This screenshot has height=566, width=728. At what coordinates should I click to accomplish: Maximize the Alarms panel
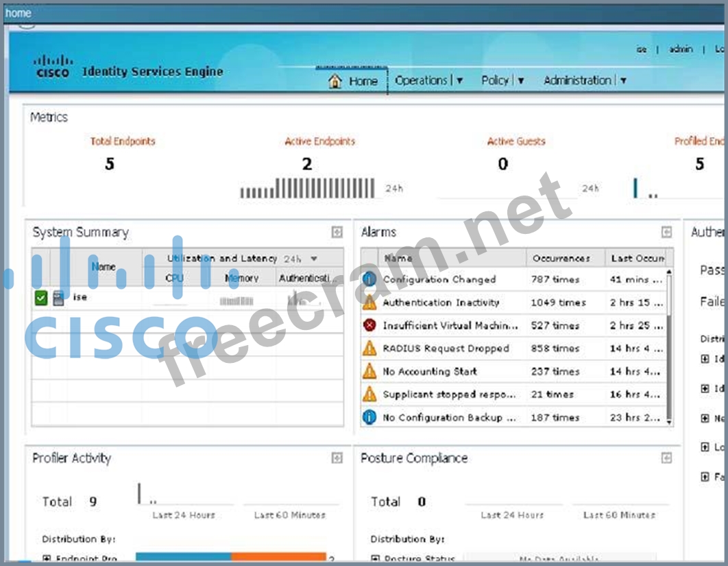[x=666, y=232]
